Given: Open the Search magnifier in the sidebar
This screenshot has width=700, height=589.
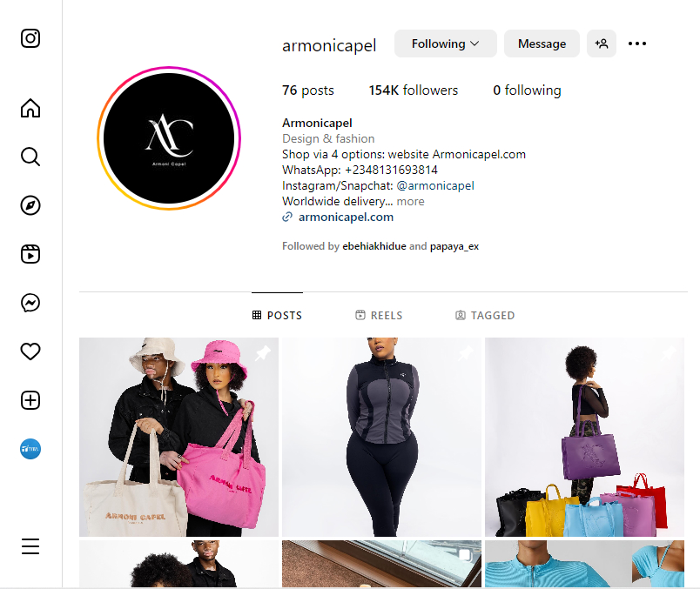Looking at the screenshot, I should pos(30,157).
